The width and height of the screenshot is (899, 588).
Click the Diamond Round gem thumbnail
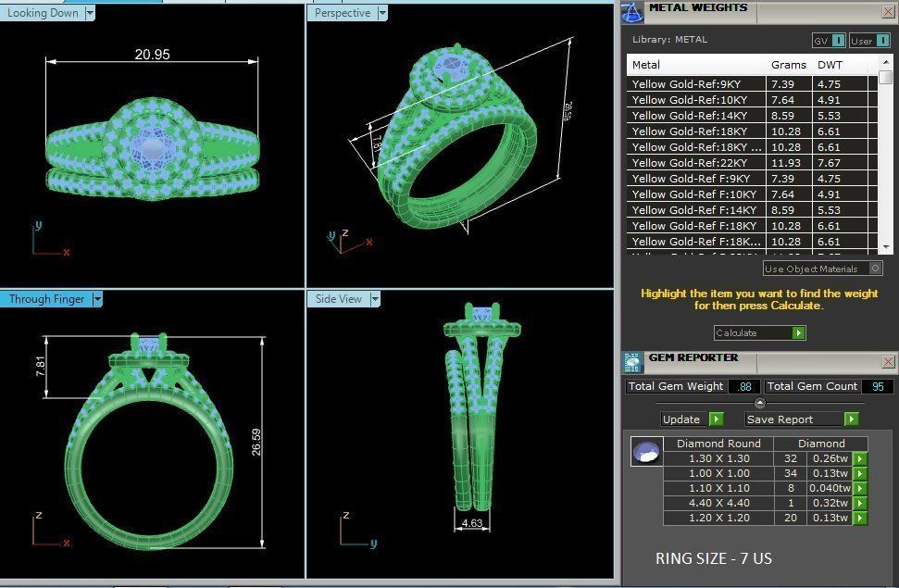[x=647, y=452]
